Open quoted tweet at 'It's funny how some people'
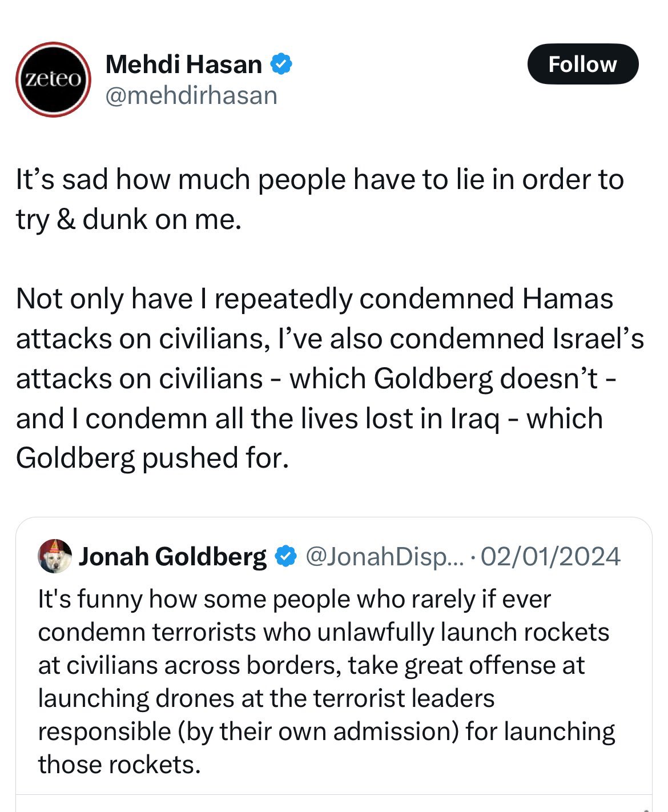The image size is (668, 812). coord(294,599)
